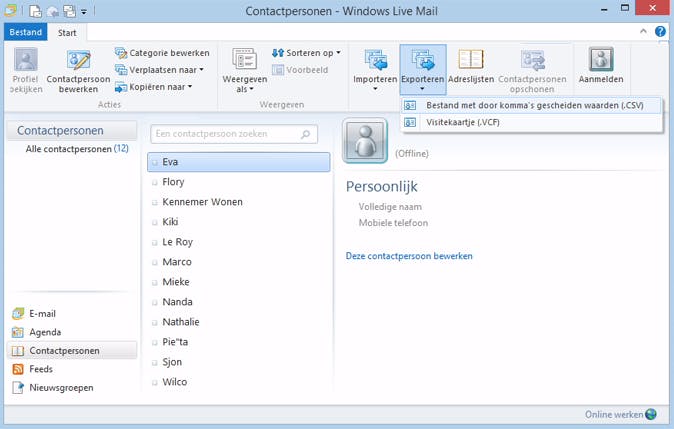This screenshot has height=429, width=674.
Task: Click the Voorbeeld icon
Action: [x=278, y=70]
